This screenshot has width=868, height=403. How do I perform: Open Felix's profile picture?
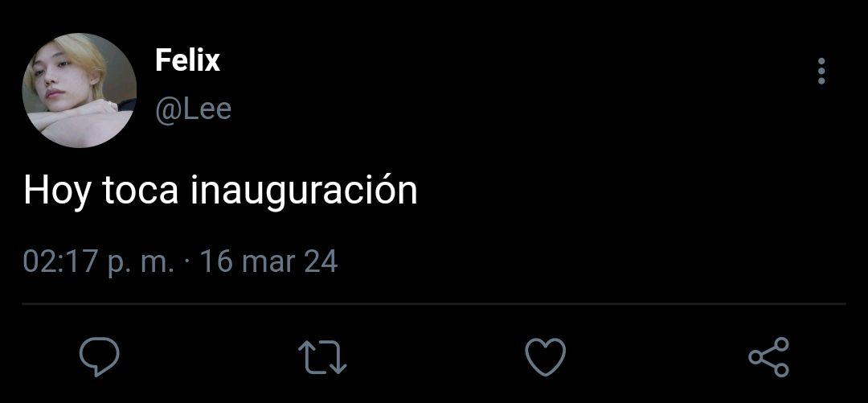79,90
